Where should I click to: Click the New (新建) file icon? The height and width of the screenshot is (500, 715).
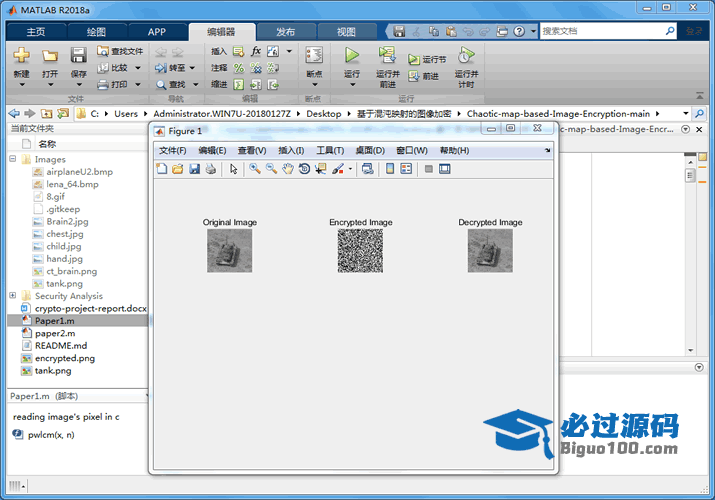point(21,56)
